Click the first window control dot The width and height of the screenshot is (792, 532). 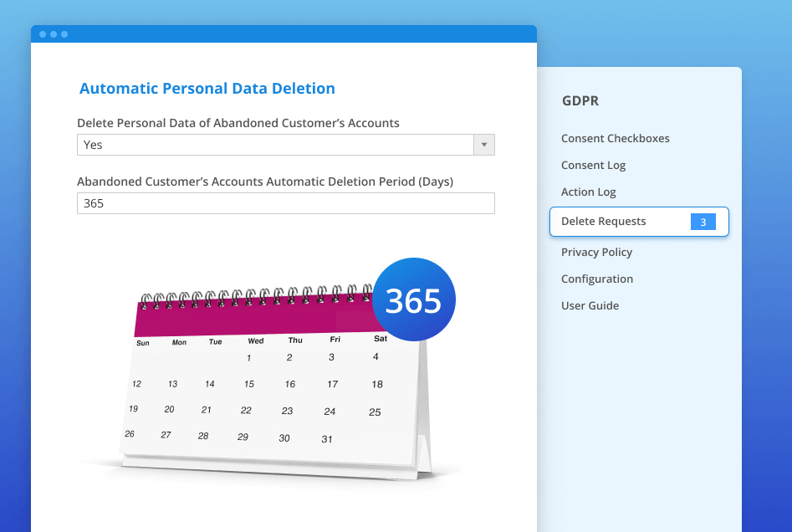(x=43, y=34)
